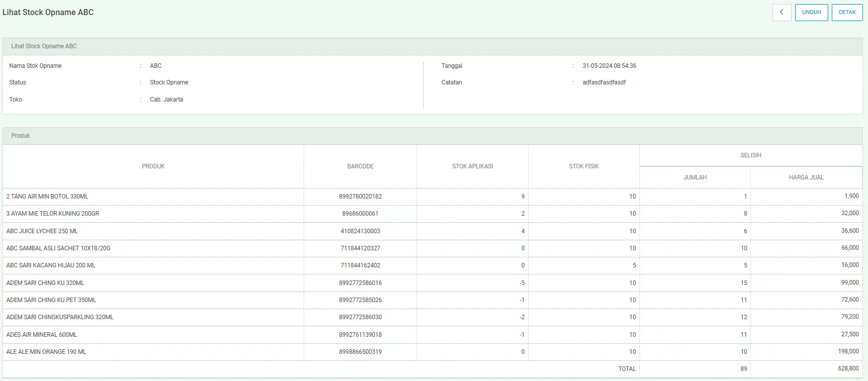
Task: Select product ABC SARI KACANG HIJAU 200 ML
Action: click(51, 265)
